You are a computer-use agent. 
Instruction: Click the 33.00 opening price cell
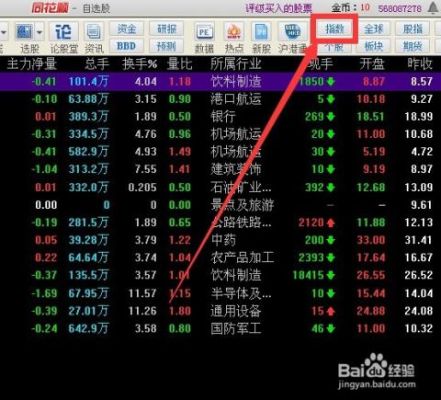(x=371, y=240)
